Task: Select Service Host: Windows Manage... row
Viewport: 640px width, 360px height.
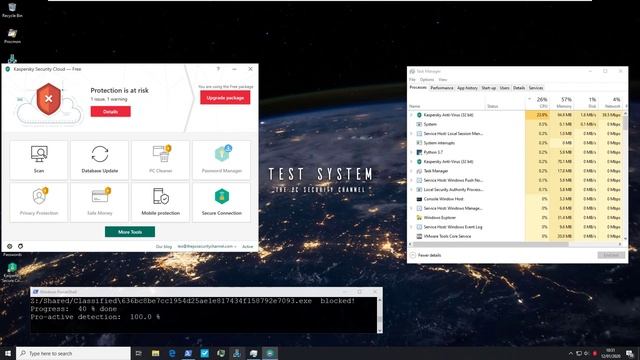Action: (516, 208)
